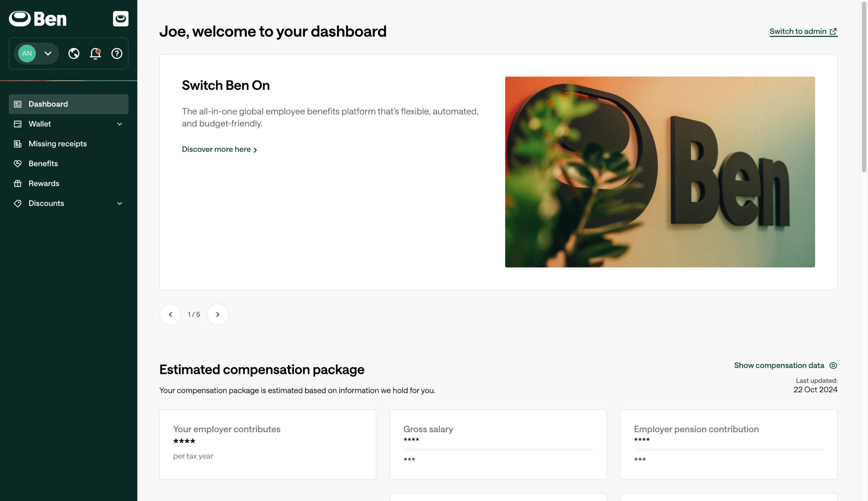
Task: Click the Ben logo in sidebar
Action: pyautogui.click(x=38, y=19)
